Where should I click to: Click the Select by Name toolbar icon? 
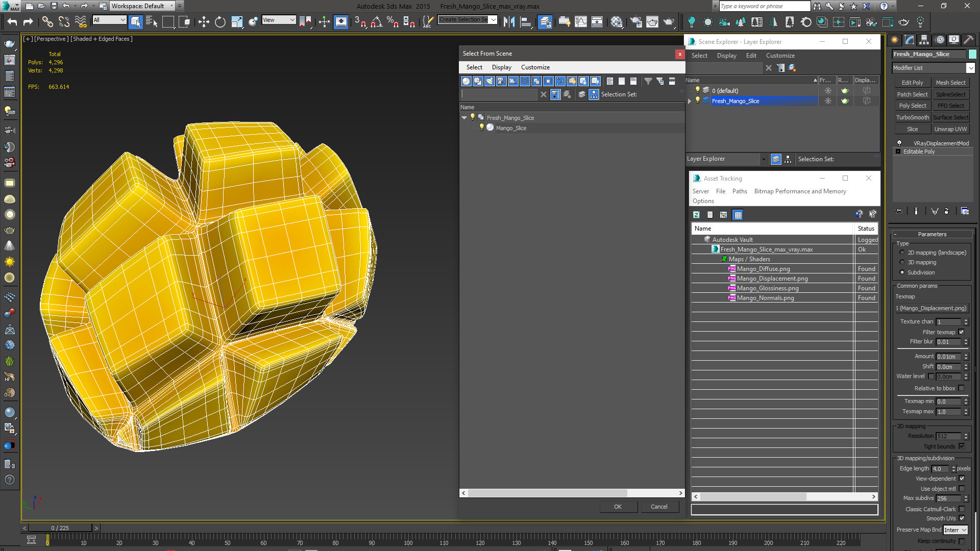(152, 22)
